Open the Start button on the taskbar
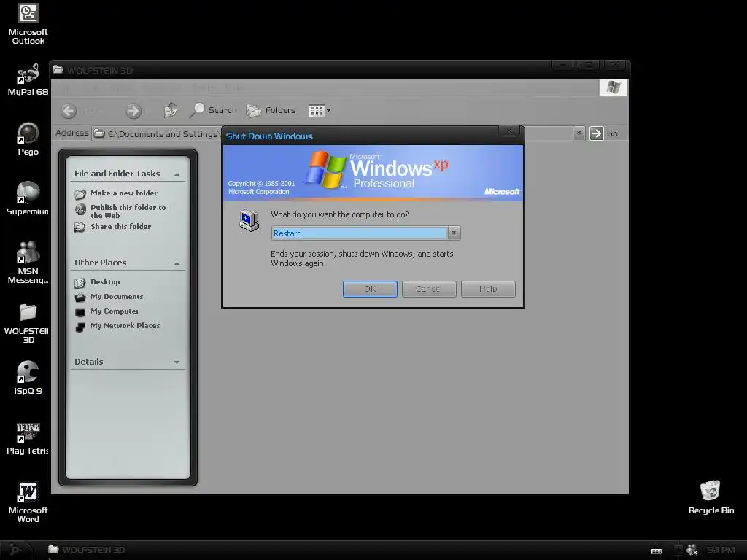Image resolution: width=747 pixels, height=560 pixels. coord(15,550)
